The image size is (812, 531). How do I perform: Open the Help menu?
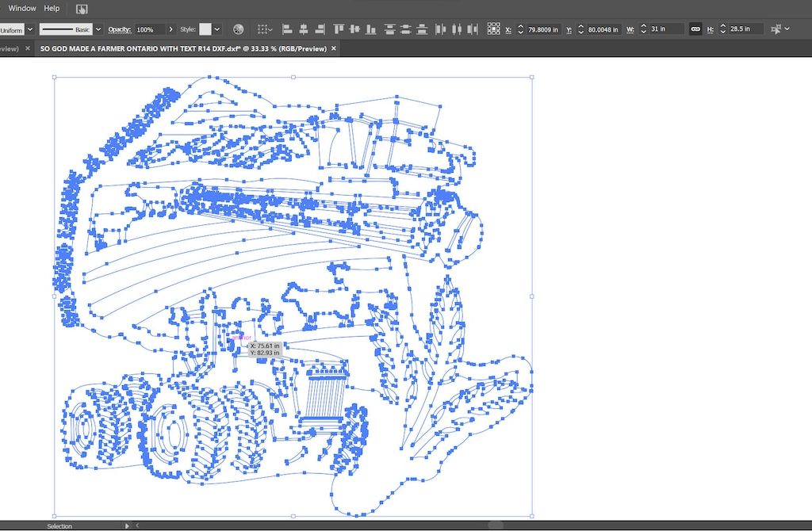tap(52, 8)
